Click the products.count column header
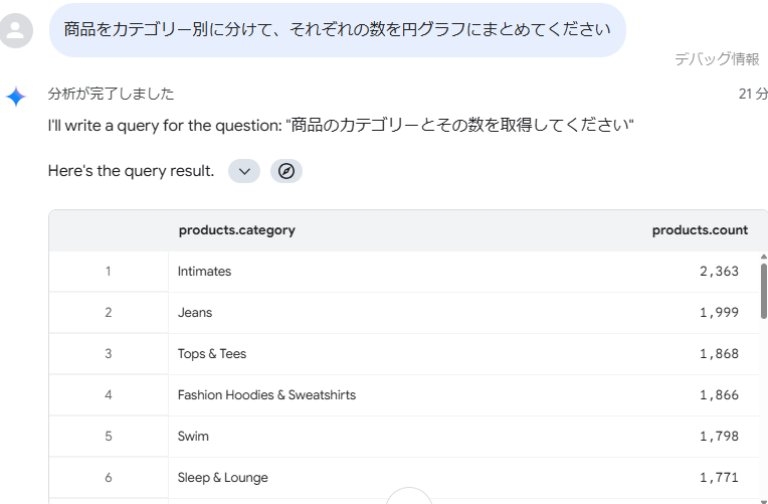 [x=699, y=230]
